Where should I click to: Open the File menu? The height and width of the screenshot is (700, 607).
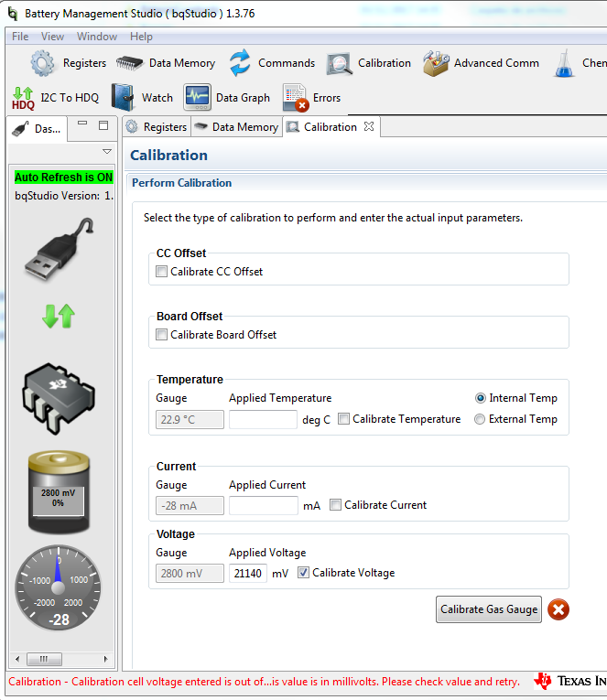tap(20, 37)
